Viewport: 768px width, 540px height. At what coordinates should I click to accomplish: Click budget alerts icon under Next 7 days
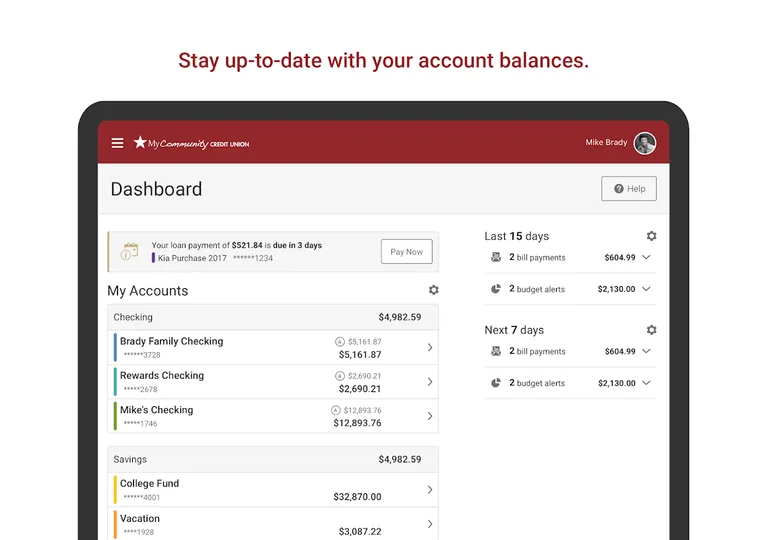(x=496, y=383)
